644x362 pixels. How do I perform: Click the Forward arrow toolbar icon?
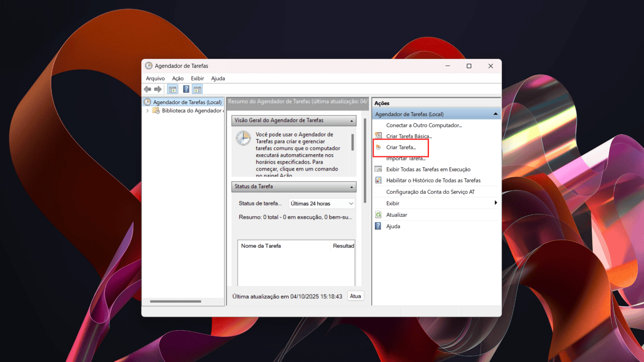tap(158, 89)
